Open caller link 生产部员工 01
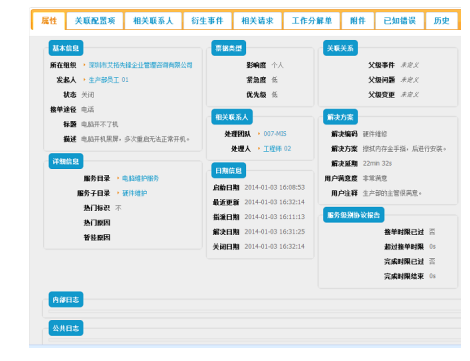Image resolution: width=470 pixels, height=361 pixels. tap(108, 80)
